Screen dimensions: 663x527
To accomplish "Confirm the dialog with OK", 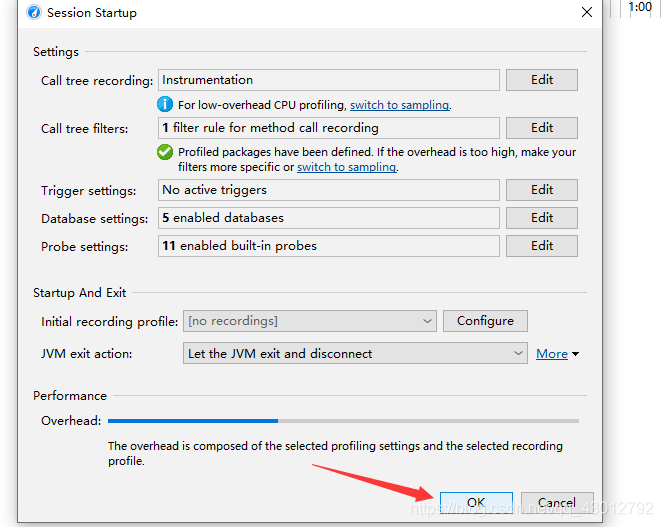I will [x=475, y=502].
